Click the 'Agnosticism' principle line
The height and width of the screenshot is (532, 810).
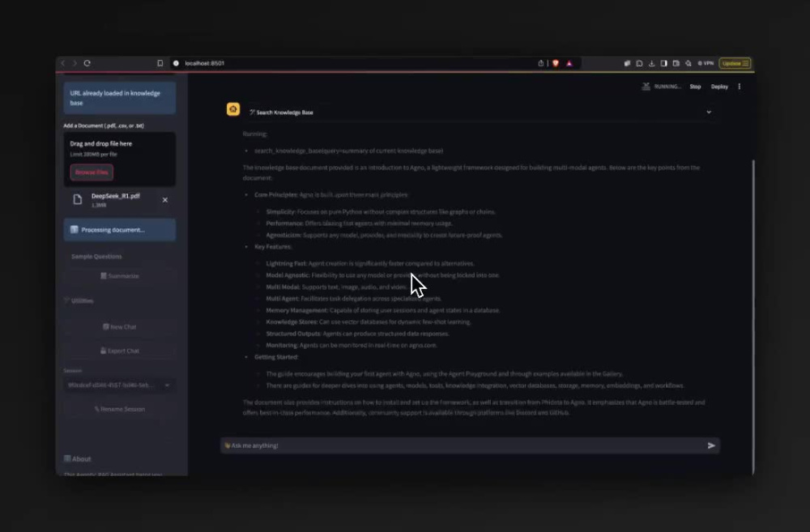384,235
